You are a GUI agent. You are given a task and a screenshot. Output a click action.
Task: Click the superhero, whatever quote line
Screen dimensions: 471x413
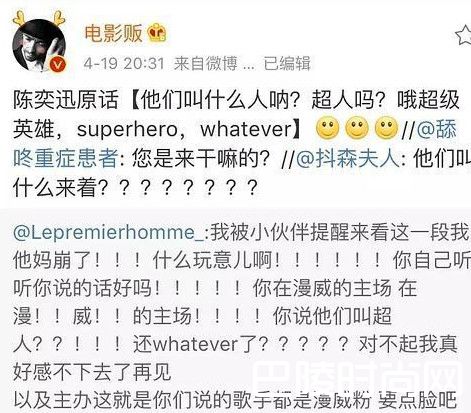click(158, 129)
